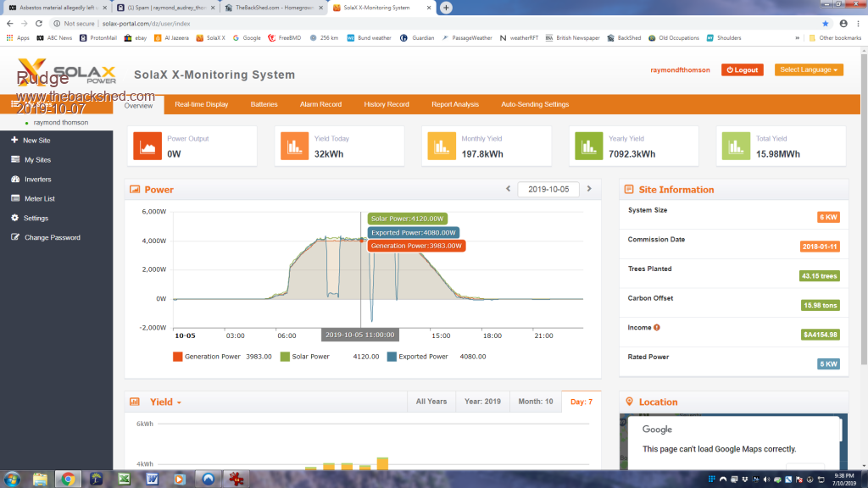The height and width of the screenshot is (488, 868).
Task: Open the date picker showing 2019-10-05
Action: point(548,189)
